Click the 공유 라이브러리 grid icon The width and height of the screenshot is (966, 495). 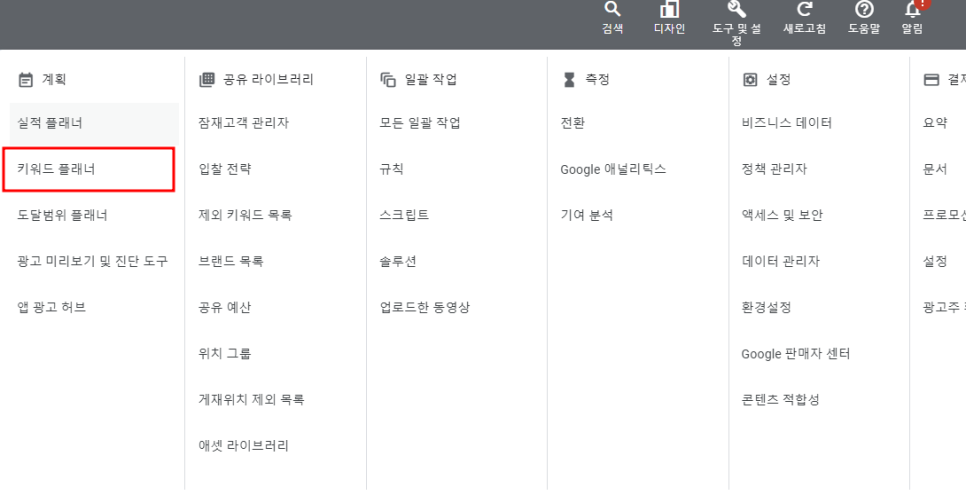point(207,80)
